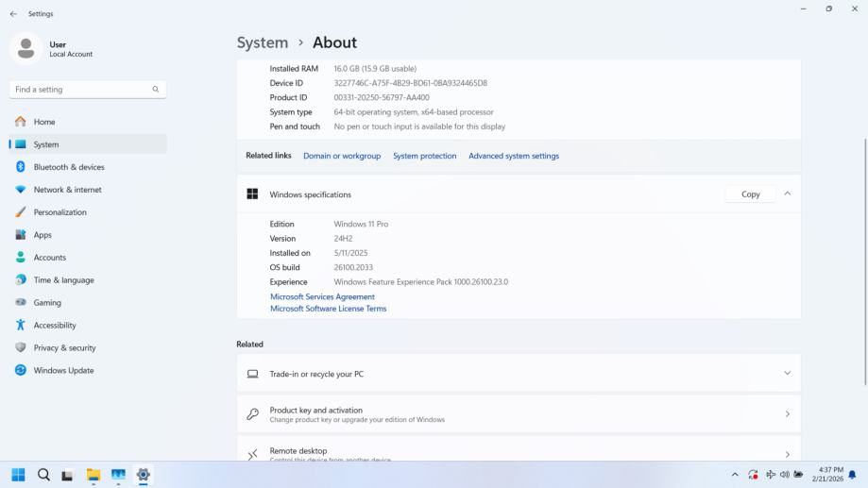
Task: Expand Trade-in or recycle your PC
Action: click(788, 374)
